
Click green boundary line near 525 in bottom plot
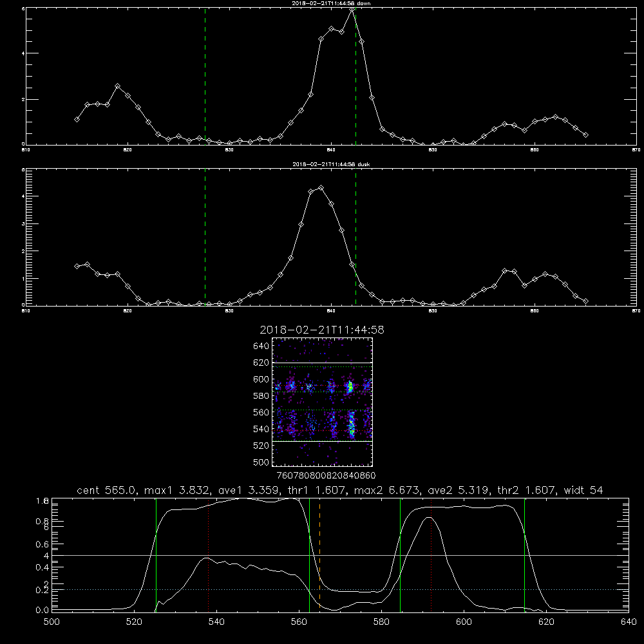(x=156, y=554)
